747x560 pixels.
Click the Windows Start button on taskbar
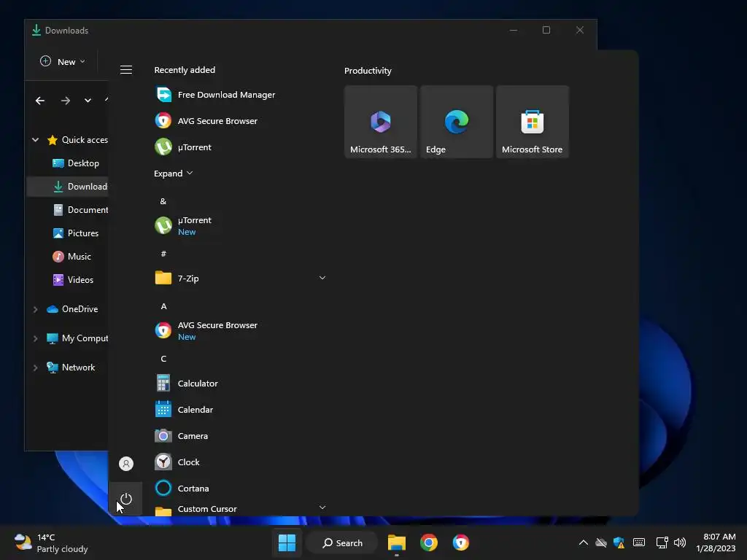click(x=287, y=542)
